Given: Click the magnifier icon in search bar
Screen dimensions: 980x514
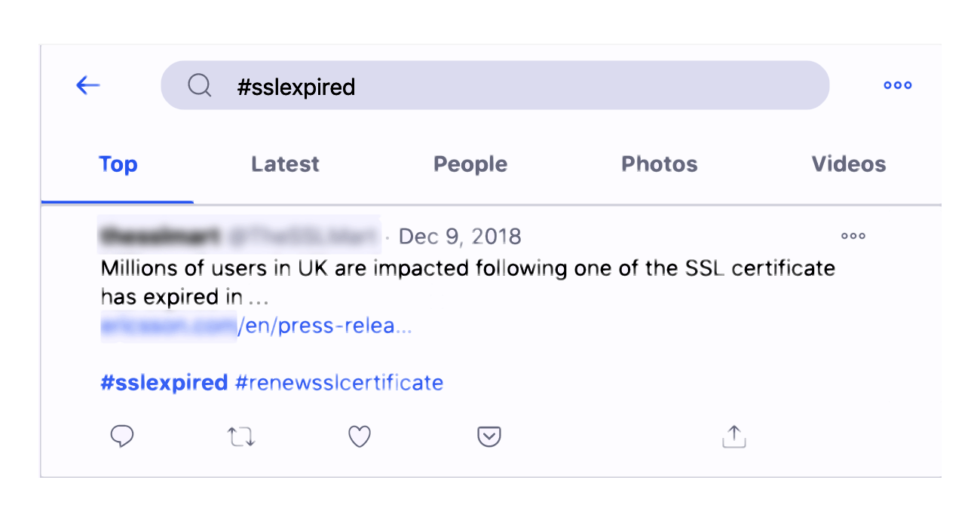Looking at the screenshot, I should point(199,86).
